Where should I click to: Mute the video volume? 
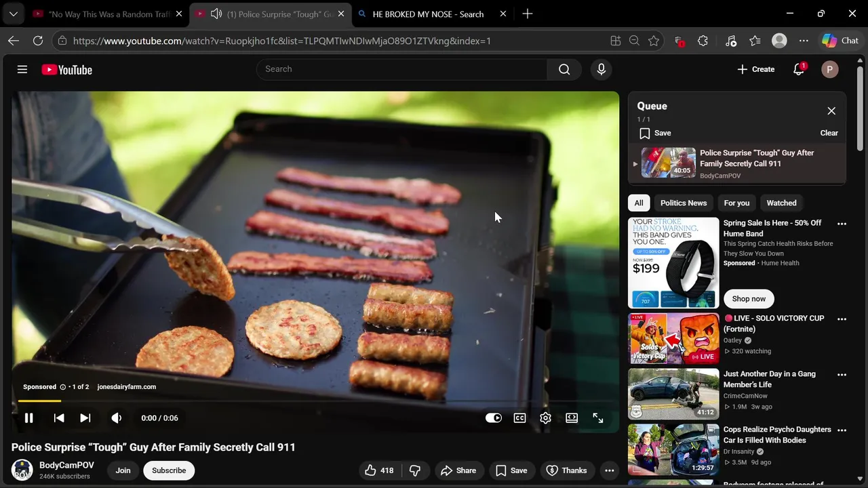[117, 418]
